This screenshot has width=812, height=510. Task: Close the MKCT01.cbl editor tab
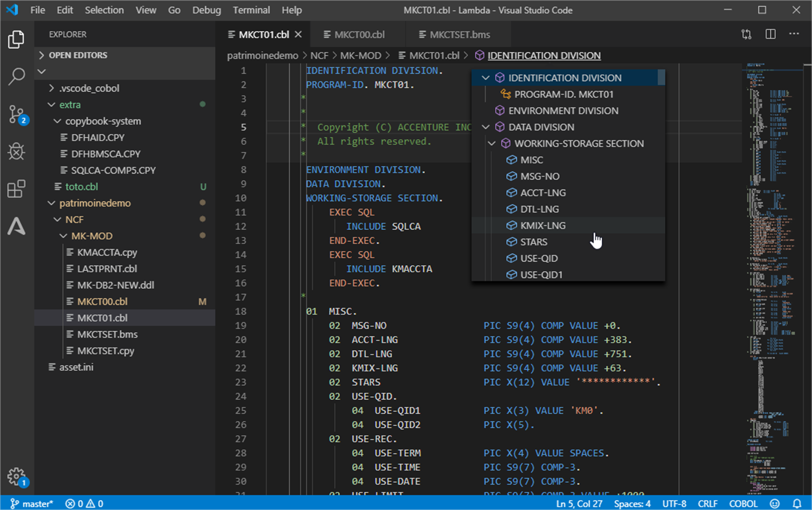pyautogui.click(x=298, y=34)
